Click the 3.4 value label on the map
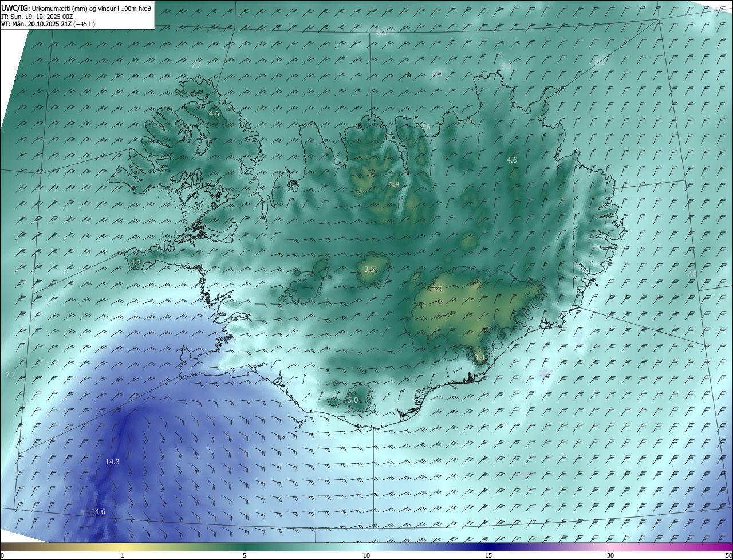 [x=479, y=358]
